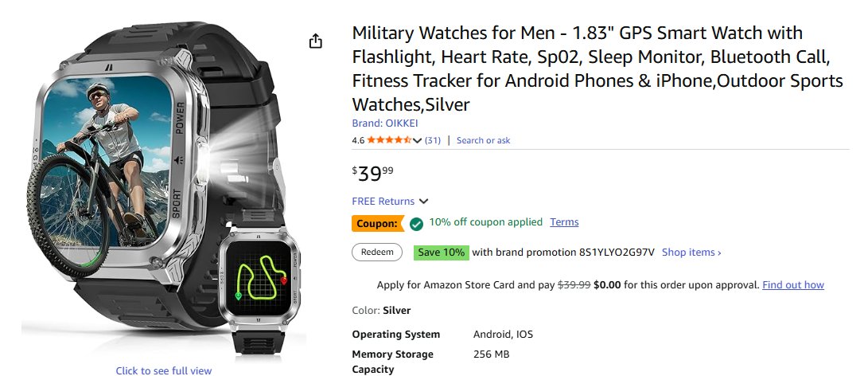This screenshot has height=376, width=868.
Task: Toggle the green coupon applied checkmark
Action: 416,224
